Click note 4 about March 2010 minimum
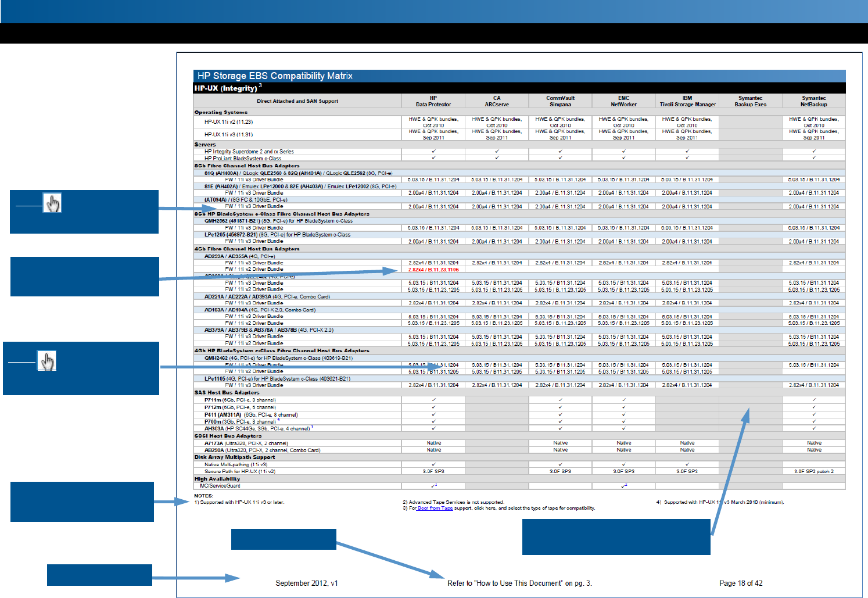 coord(720,502)
